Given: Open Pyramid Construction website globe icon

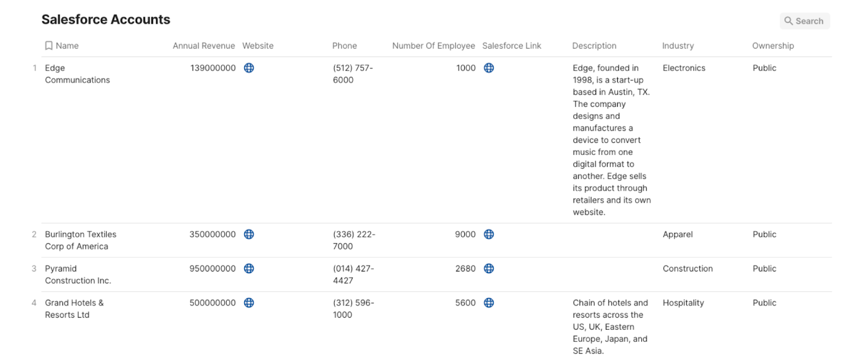Looking at the screenshot, I should coord(249,268).
